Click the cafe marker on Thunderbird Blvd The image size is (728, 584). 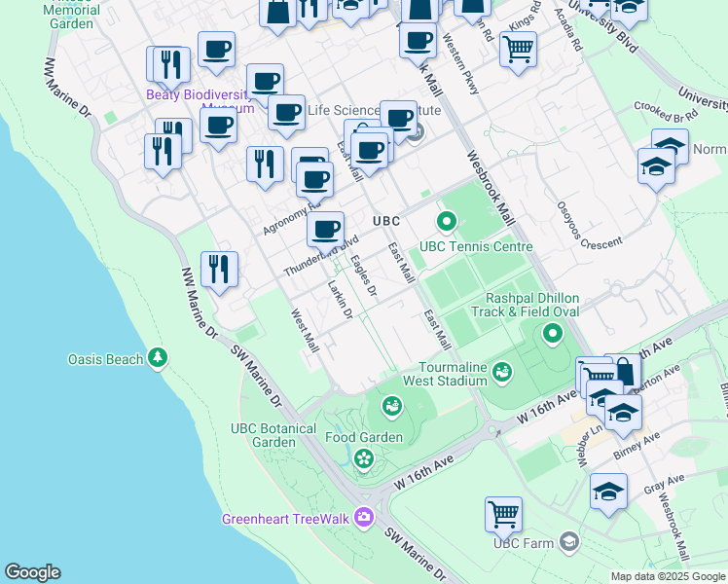click(325, 231)
